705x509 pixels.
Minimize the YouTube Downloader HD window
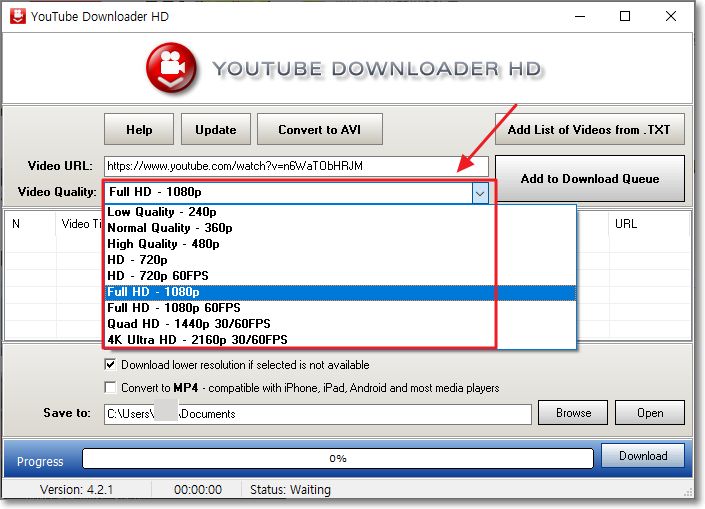[x=580, y=17]
